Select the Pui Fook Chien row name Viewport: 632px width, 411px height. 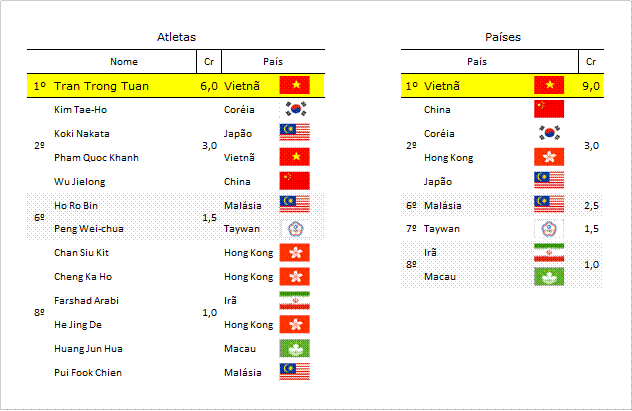click(x=88, y=373)
